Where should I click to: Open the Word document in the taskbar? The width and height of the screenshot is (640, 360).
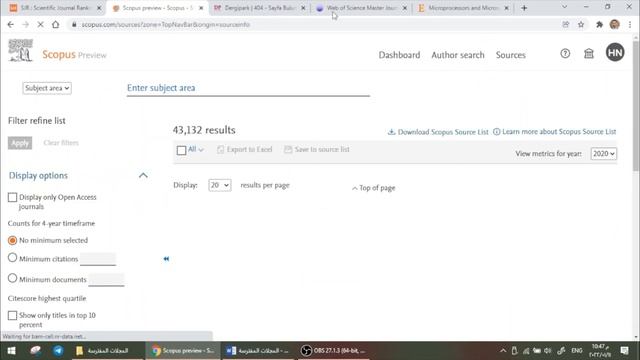tap(258, 351)
